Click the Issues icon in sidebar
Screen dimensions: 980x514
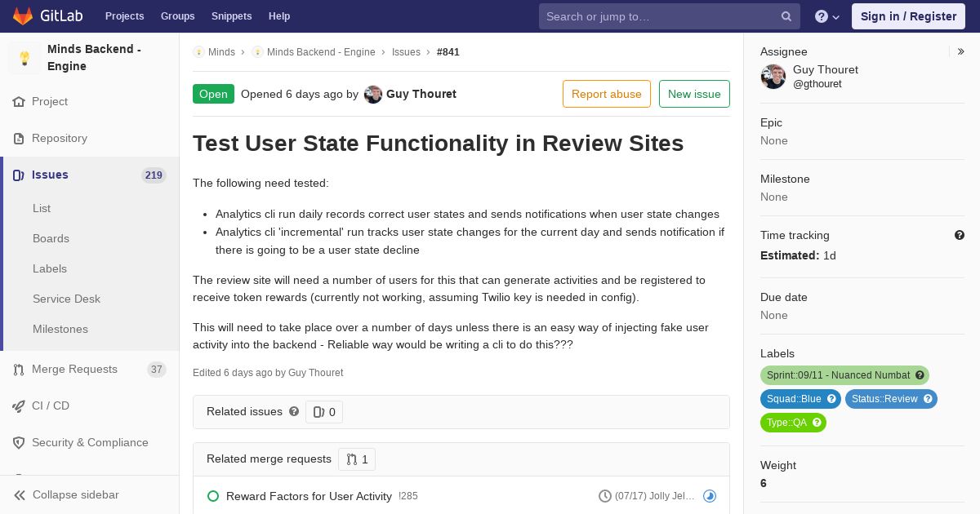[19, 175]
